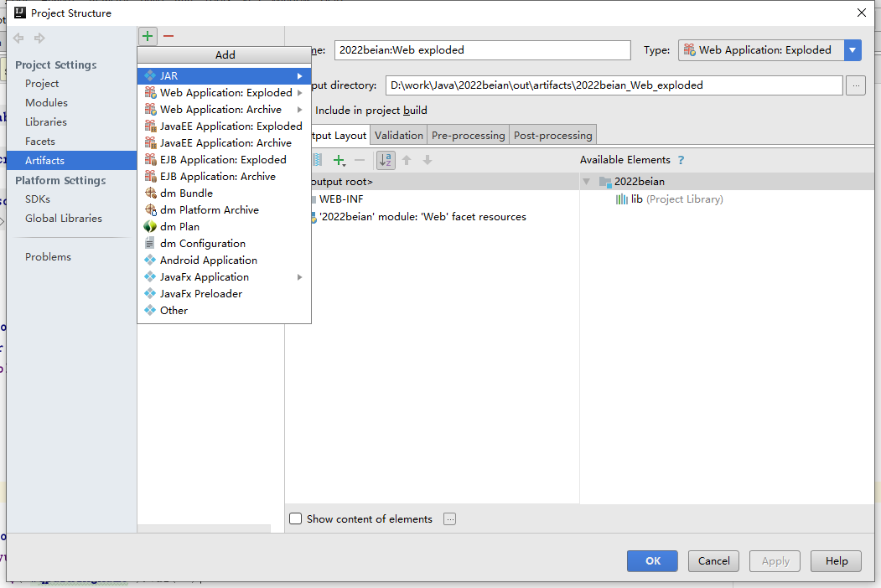Click the browse button for output directory
This screenshot has width=881, height=588.
(x=855, y=85)
